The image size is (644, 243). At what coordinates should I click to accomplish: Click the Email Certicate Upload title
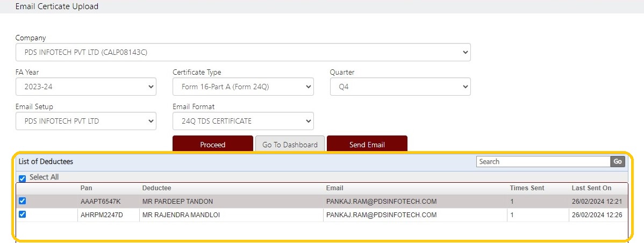click(56, 6)
